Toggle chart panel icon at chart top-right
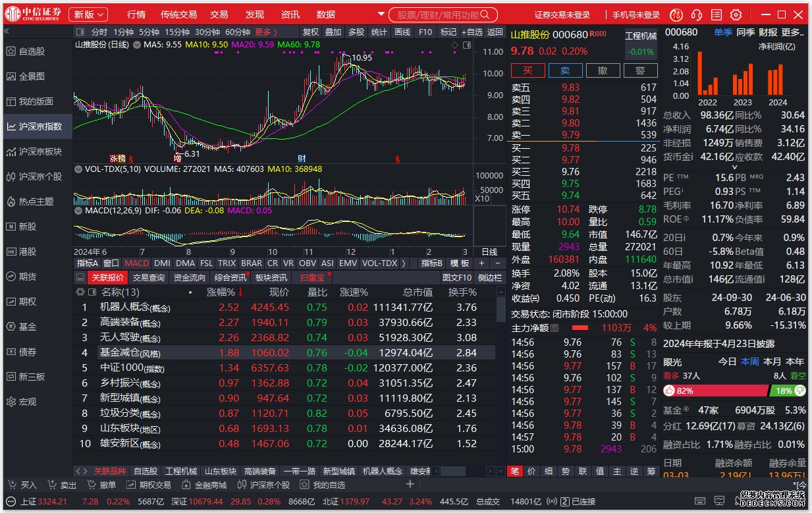Viewport: 812px width, 513px height. pyautogui.click(x=467, y=44)
